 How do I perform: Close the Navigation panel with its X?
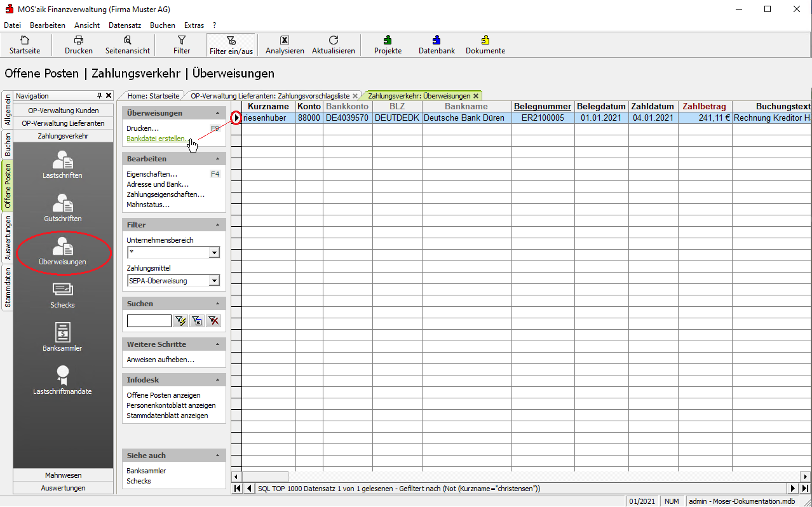109,95
